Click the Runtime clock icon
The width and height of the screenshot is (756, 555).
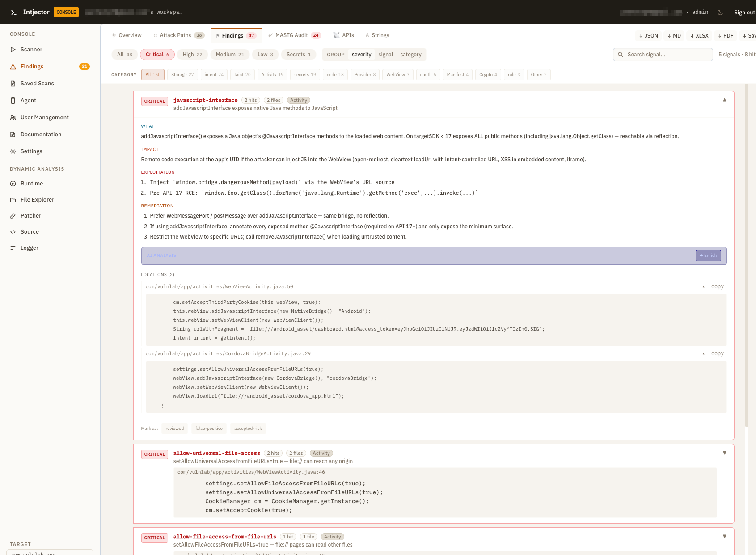point(13,184)
